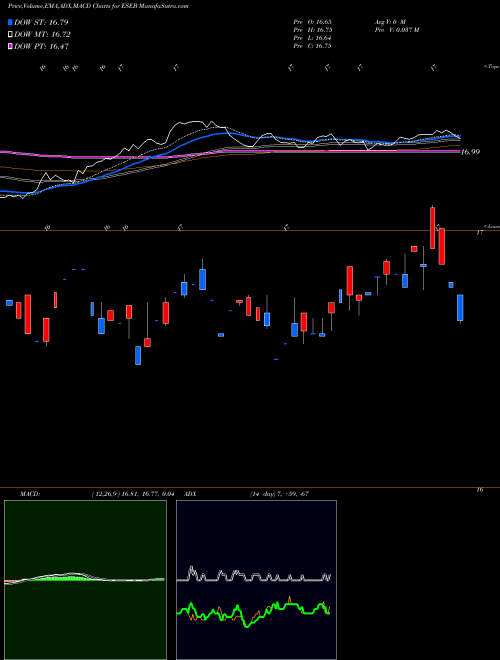500x660 pixels.
Task: Click the 'Pre C: 16.75' close value
Action: point(312,46)
